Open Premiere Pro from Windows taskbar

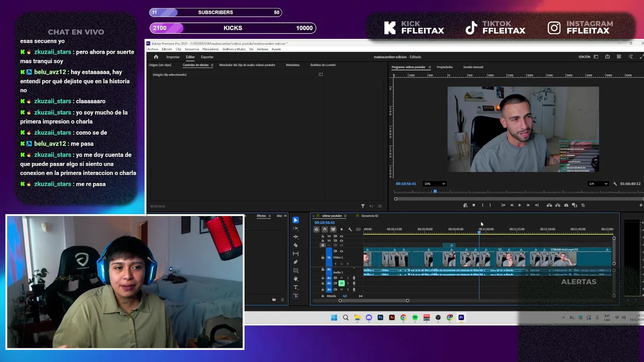point(461,318)
